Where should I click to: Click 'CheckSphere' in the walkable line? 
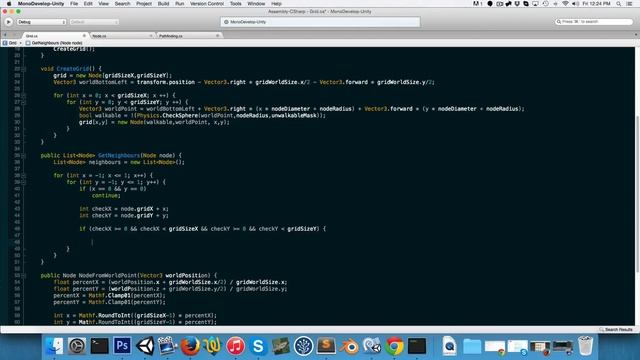point(181,116)
